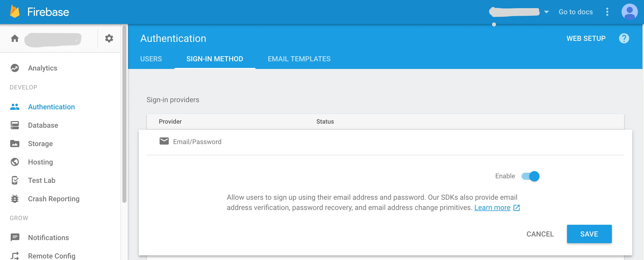
Task: Open Hosting section in sidebar
Action: click(x=40, y=162)
